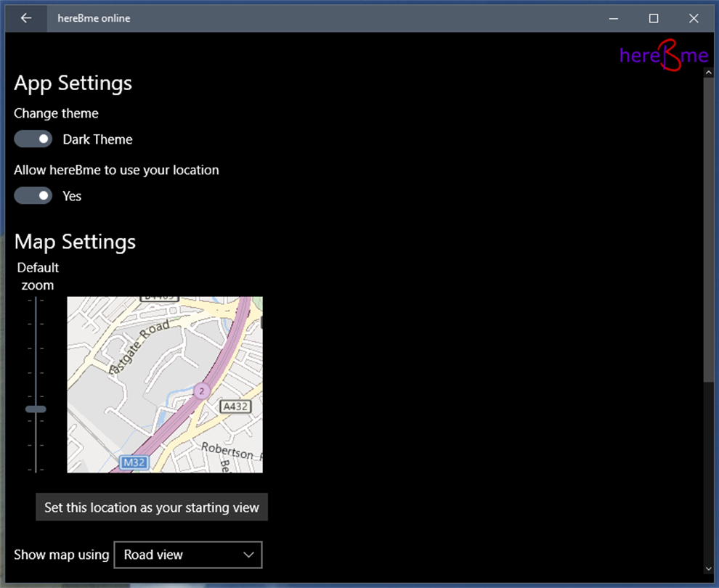Click the App Settings heading
This screenshot has height=588, width=719.
point(73,84)
